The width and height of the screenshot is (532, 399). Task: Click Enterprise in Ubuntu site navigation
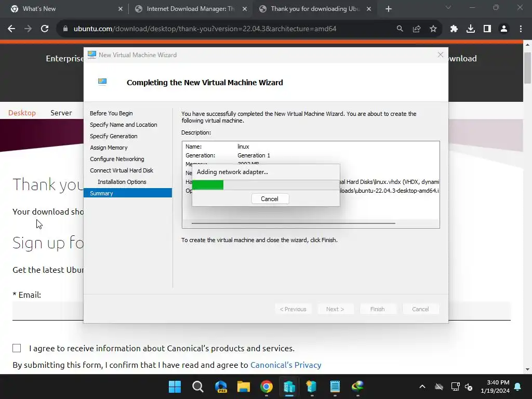(x=65, y=58)
